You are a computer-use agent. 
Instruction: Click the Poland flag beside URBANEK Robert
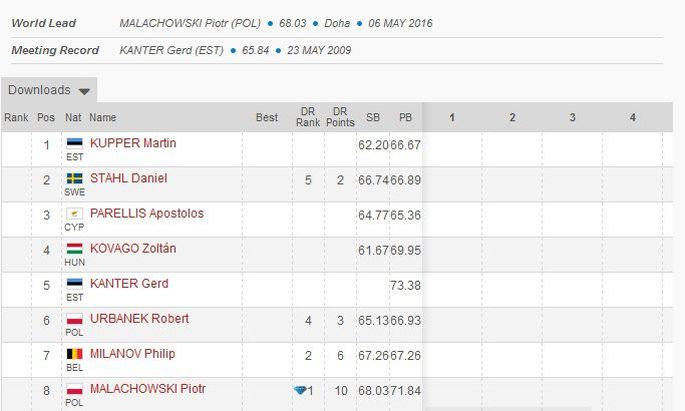point(74,319)
